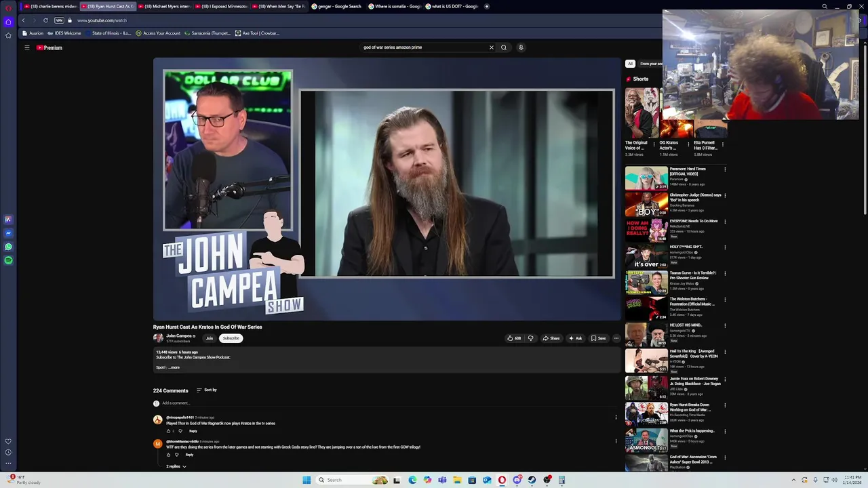
Task: Open Messenger in Opera sidebar
Action: pos(8,233)
